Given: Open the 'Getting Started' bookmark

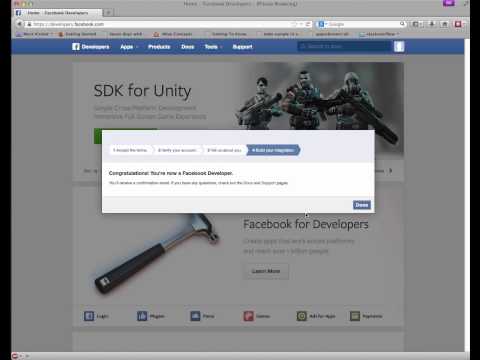Looking at the screenshot, I should click(78, 34).
